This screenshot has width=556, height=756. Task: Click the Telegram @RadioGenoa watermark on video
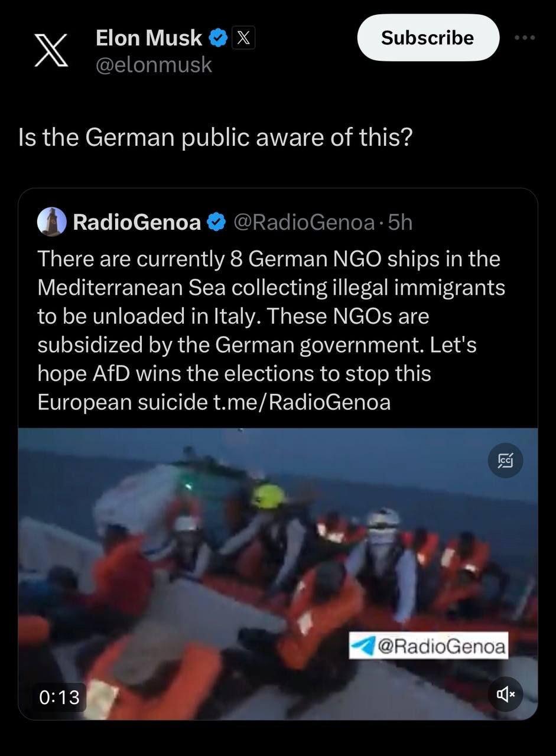point(428,646)
